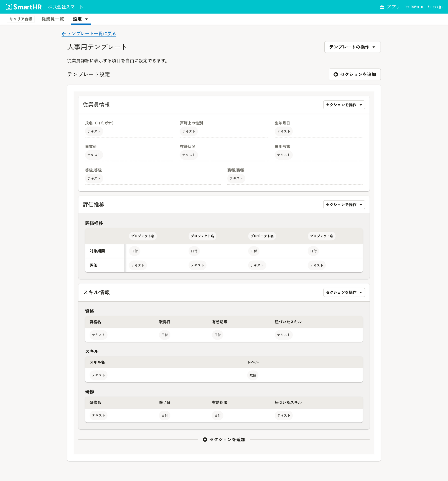Image resolution: width=448 pixels, height=481 pixels.
Task: Click the キャリア台帳 label badge
Action: [21, 19]
